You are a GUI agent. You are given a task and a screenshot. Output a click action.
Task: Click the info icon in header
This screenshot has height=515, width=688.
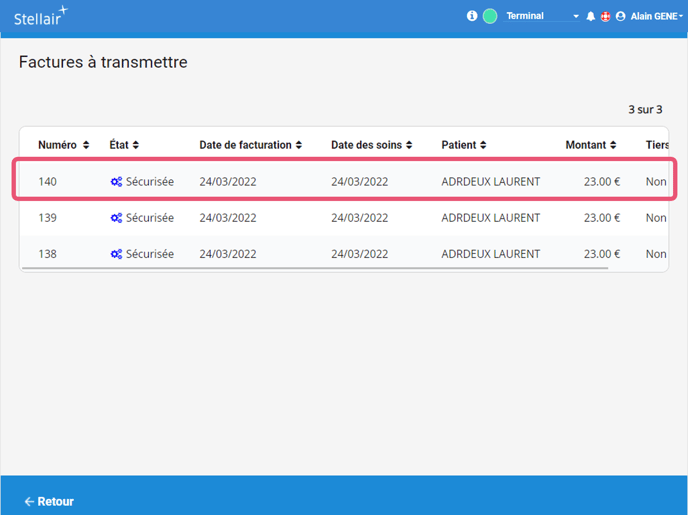pos(472,16)
